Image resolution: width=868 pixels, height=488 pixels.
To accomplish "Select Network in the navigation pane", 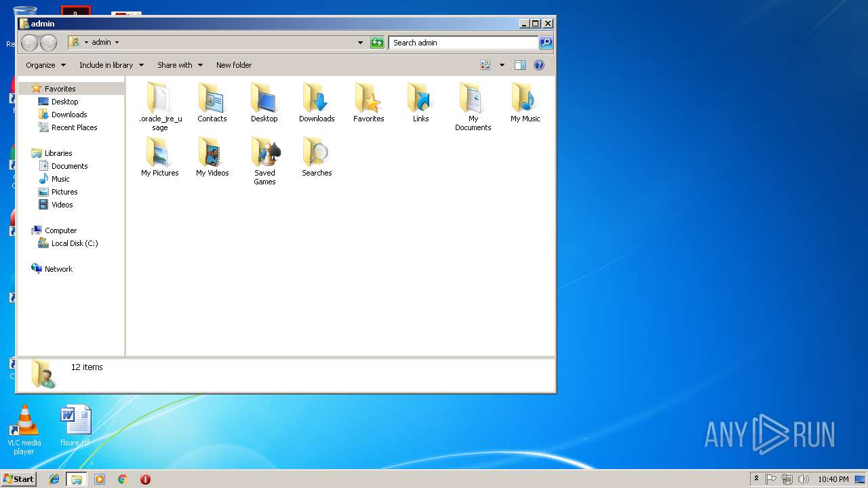I will tap(58, 269).
